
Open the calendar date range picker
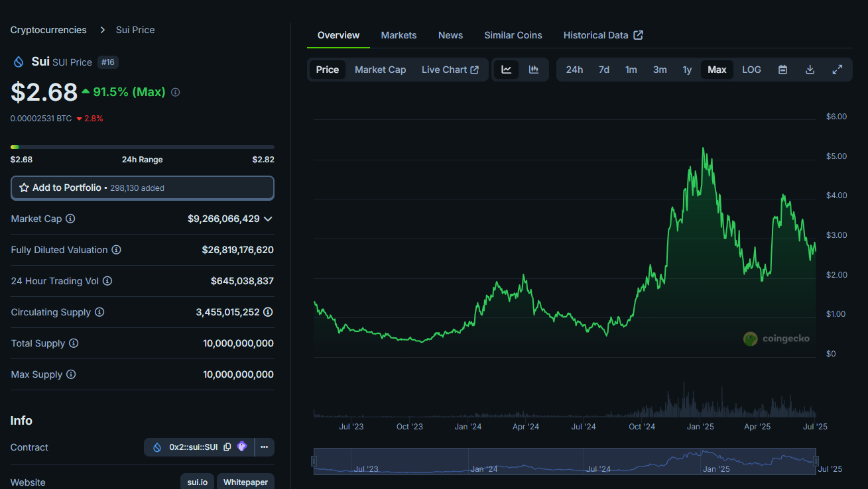[x=782, y=70]
